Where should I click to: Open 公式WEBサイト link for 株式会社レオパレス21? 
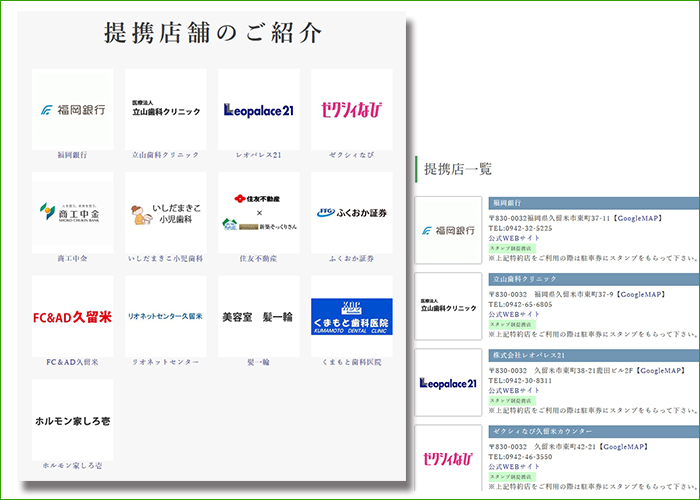click(514, 391)
